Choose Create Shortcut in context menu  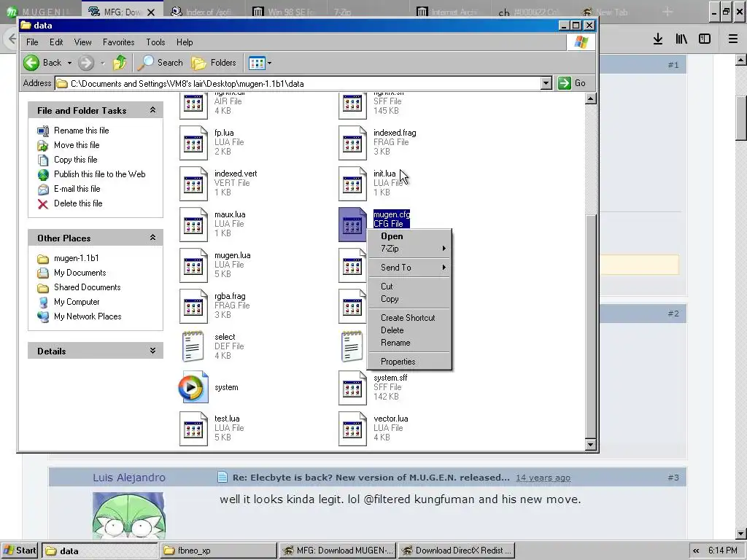(x=410, y=318)
